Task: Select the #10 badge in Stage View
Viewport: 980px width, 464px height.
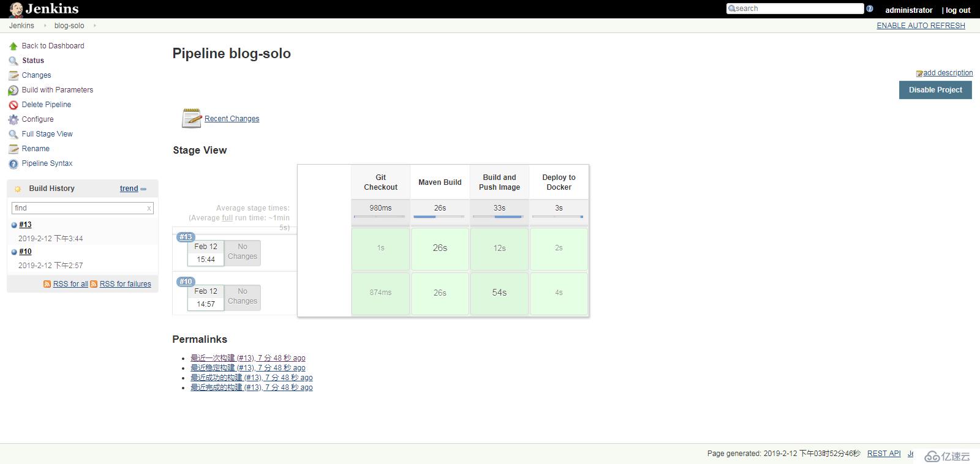Action: click(186, 282)
